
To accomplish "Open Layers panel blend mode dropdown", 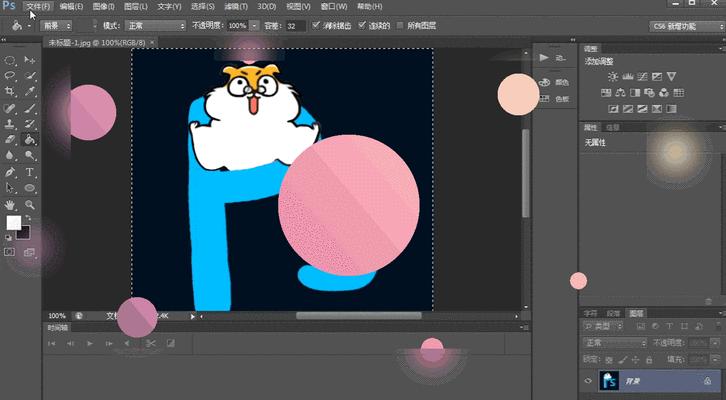I will [x=615, y=343].
